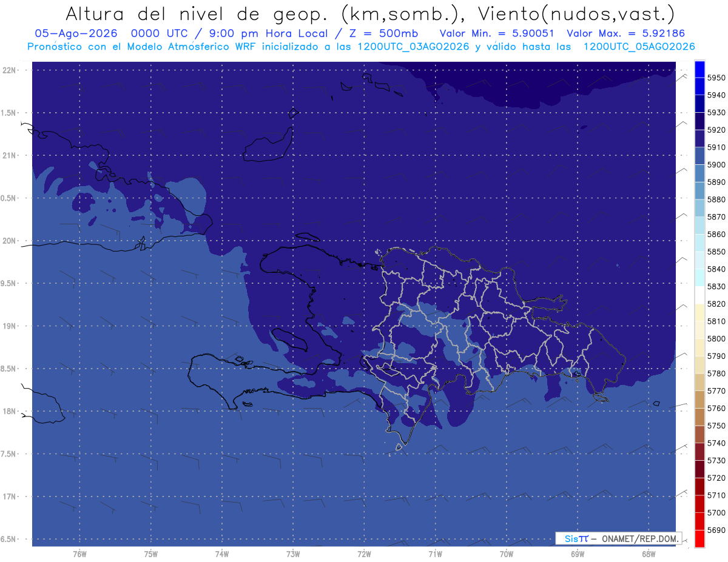
Task: Click the 5690 colorbar label
Action: (716, 530)
